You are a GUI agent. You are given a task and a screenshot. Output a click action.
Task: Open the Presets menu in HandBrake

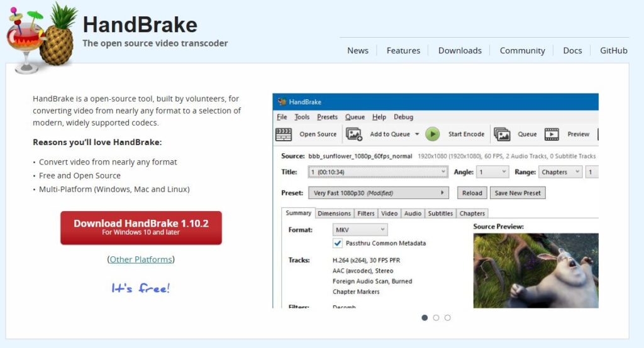click(x=327, y=117)
